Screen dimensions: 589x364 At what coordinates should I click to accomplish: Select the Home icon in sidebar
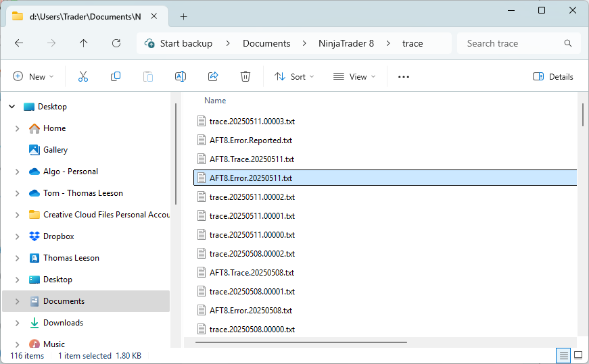(x=34, y=128)
